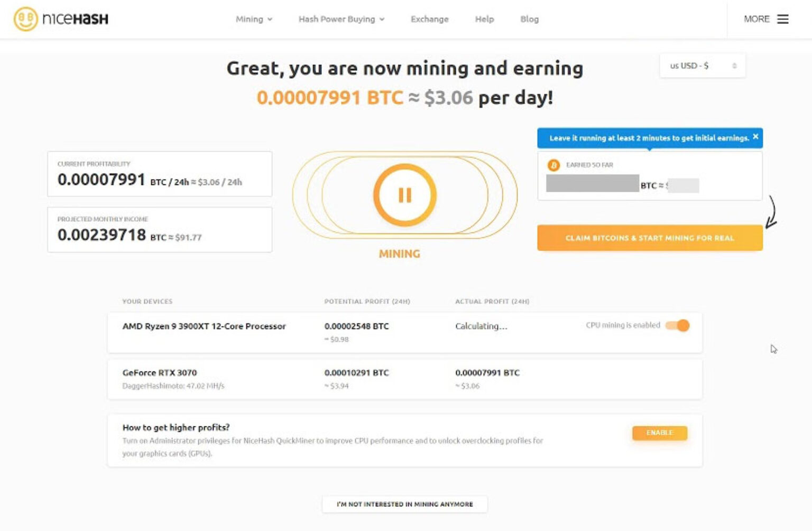
Task: Dismiss the initial earnings tooltip banner
Action: (x=755, y=137)
